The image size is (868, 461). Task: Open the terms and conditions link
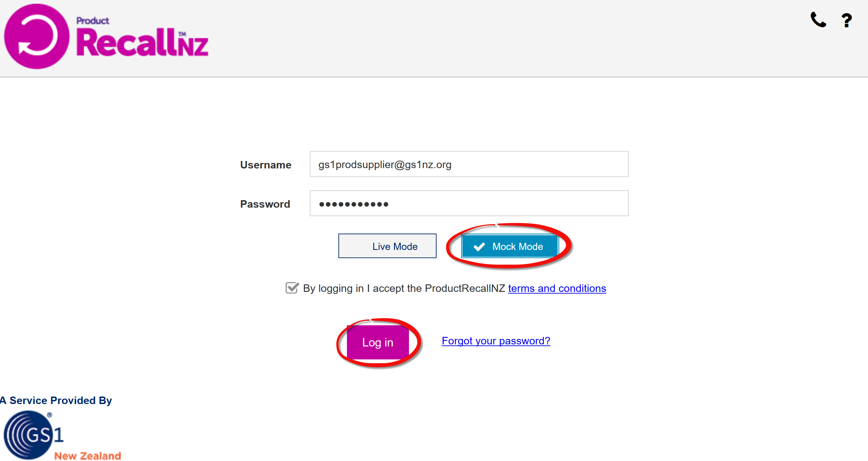(x=557, y=288)
